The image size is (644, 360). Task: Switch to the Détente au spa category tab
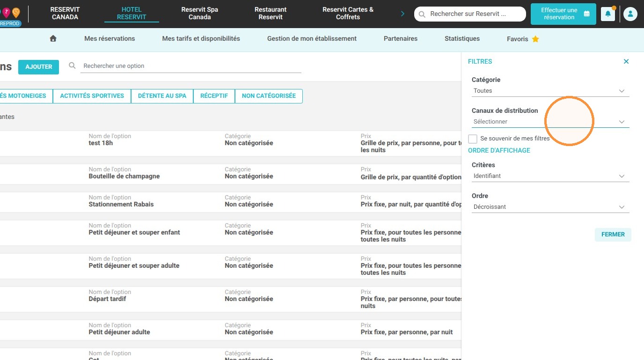click(x=162, y=96)
